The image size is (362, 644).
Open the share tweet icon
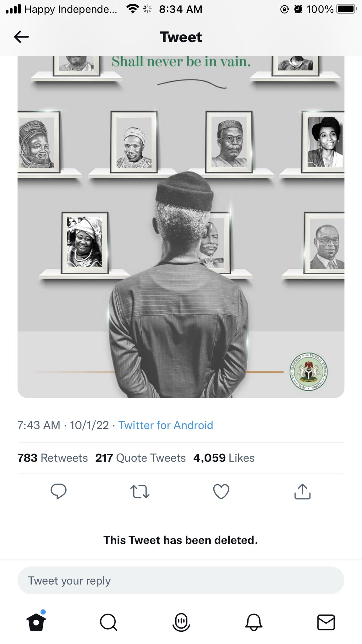(302, 491)
